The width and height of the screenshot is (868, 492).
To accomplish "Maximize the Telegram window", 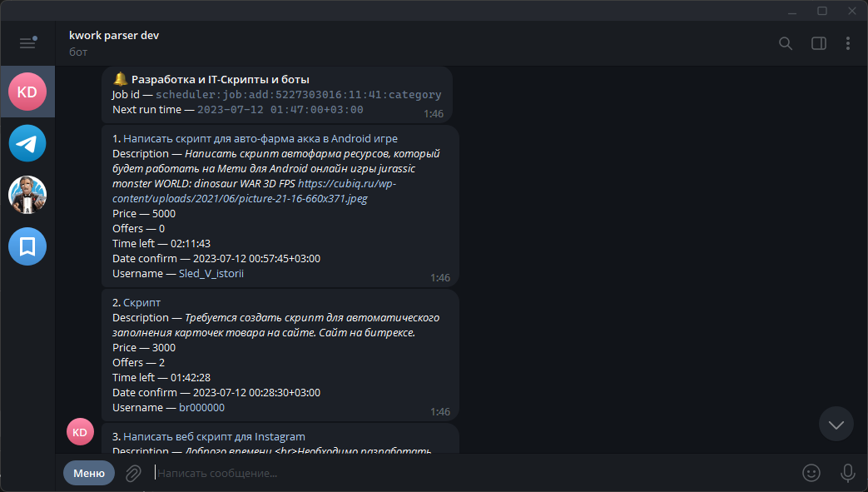I will click(822, 11).
